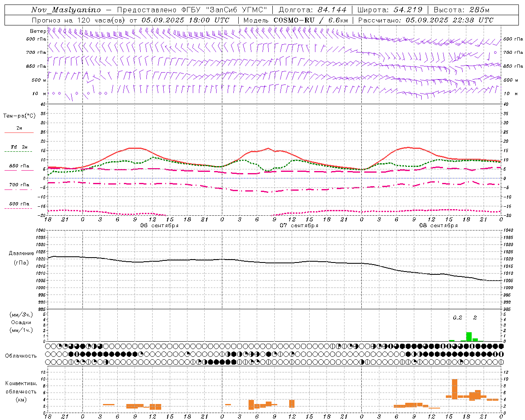Click the (гПа) unit label under Давление

coord(21,262)
